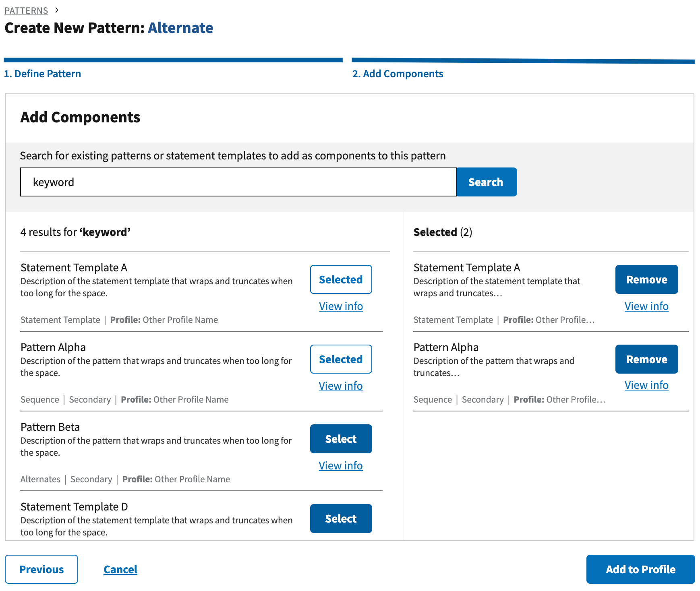Select the Statement Template D component
This screenshot has width=700, height=591.
pyautogui.click(x=341, y=519)
